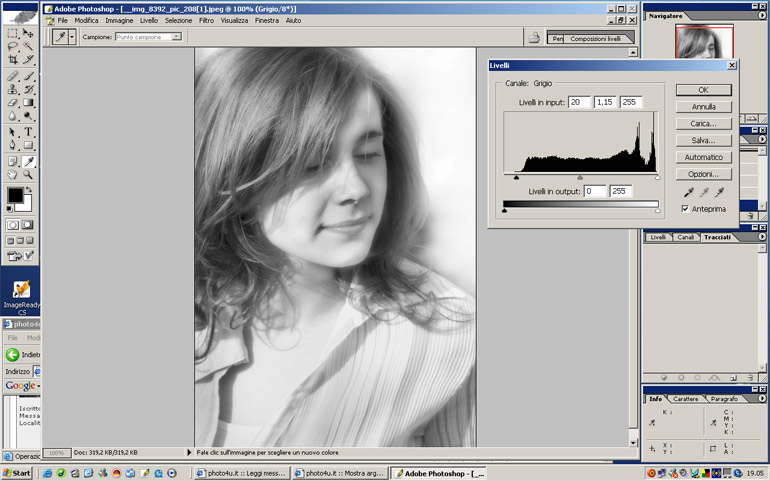770x481 pixels.
Task: Click the gray midtone input slider
Action: click(x=580, y=177)
